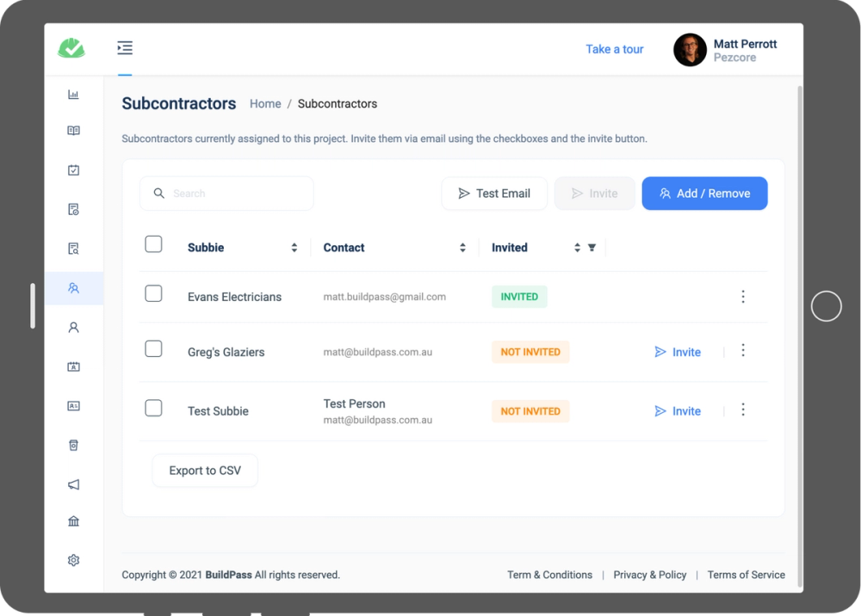Open the three-dot menu for Greg's Glaziers
Viewport: 861px width, 616px height.
743,351
